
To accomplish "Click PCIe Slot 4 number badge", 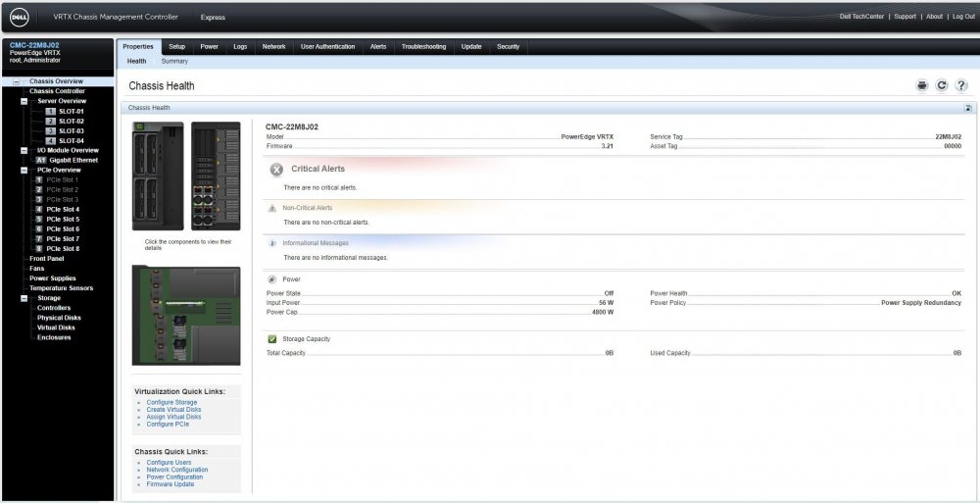I will [39, 210].
